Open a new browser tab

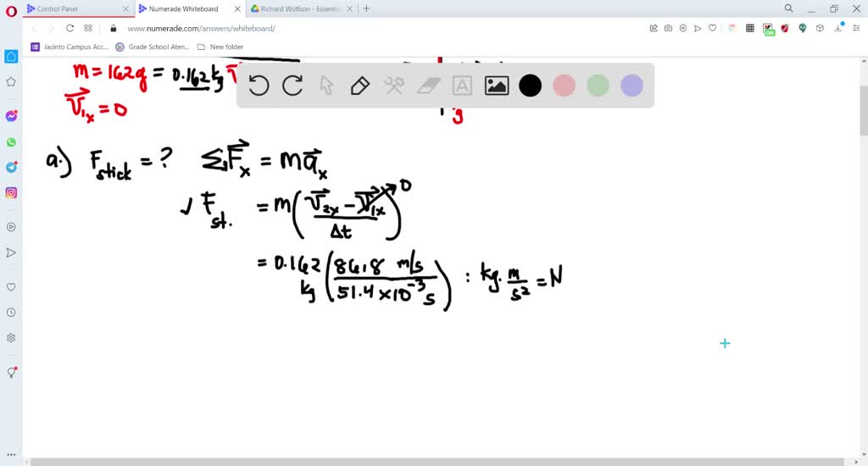pyautogui.click(x=366, y=8)
